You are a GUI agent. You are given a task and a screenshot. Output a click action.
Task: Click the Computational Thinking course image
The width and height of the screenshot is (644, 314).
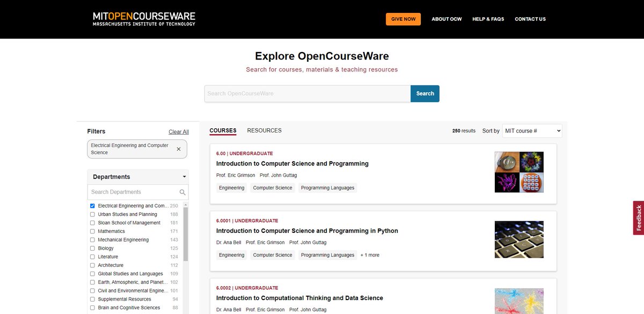518,302
